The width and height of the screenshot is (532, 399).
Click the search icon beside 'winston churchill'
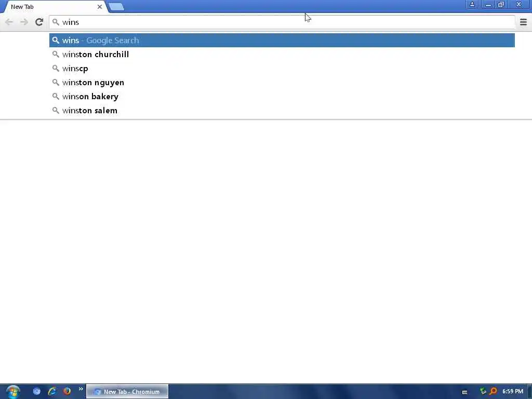point(56,54)
